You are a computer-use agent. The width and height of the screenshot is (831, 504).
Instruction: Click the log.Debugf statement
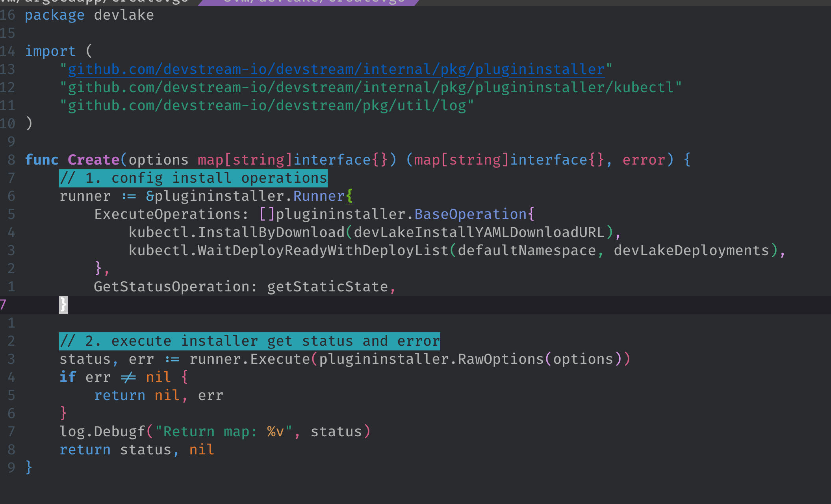[102, 432]
